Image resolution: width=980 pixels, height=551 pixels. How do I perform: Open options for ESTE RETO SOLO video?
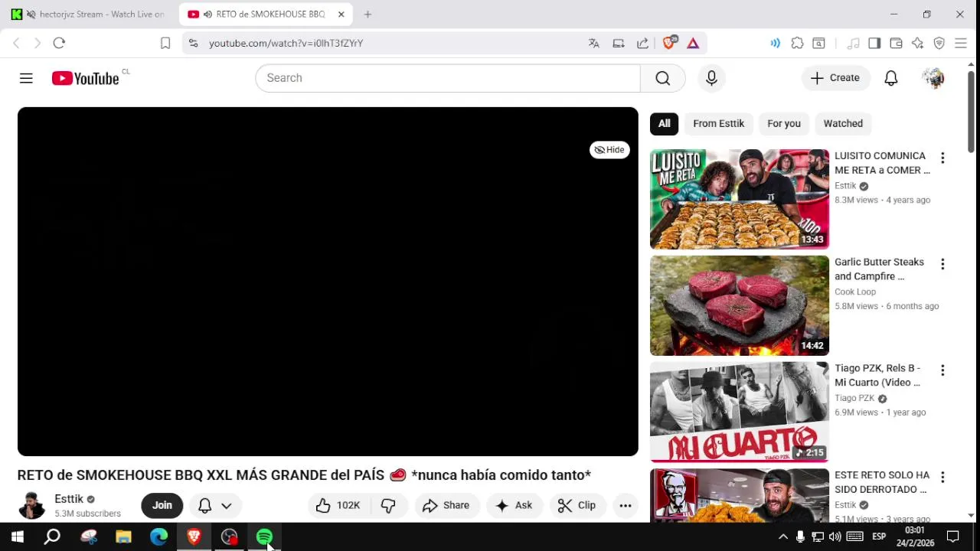pyautogui.click(x=942, y=477)
